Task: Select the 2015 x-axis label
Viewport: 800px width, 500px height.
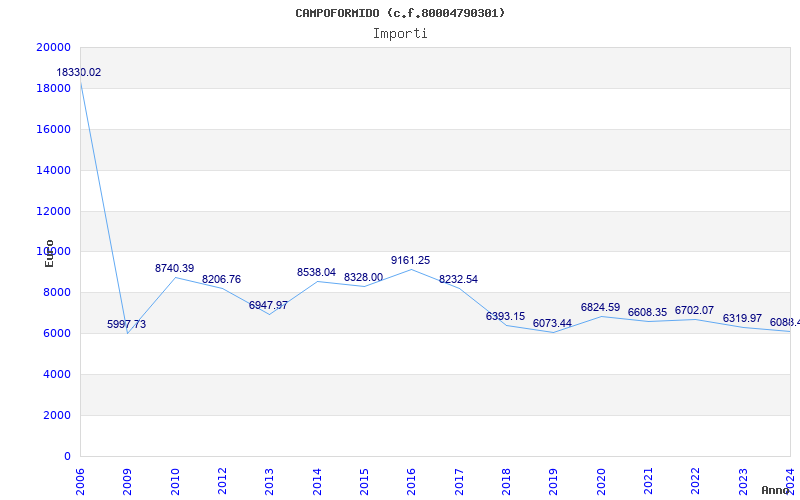Action: 364,481
